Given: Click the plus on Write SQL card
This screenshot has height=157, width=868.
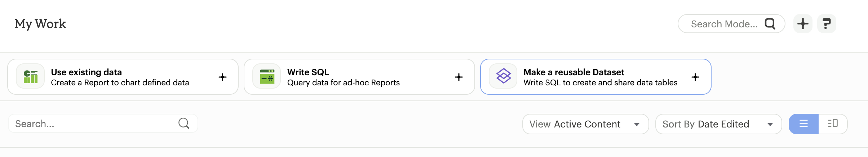Looking at the screenshot, I should pos(459,77).
